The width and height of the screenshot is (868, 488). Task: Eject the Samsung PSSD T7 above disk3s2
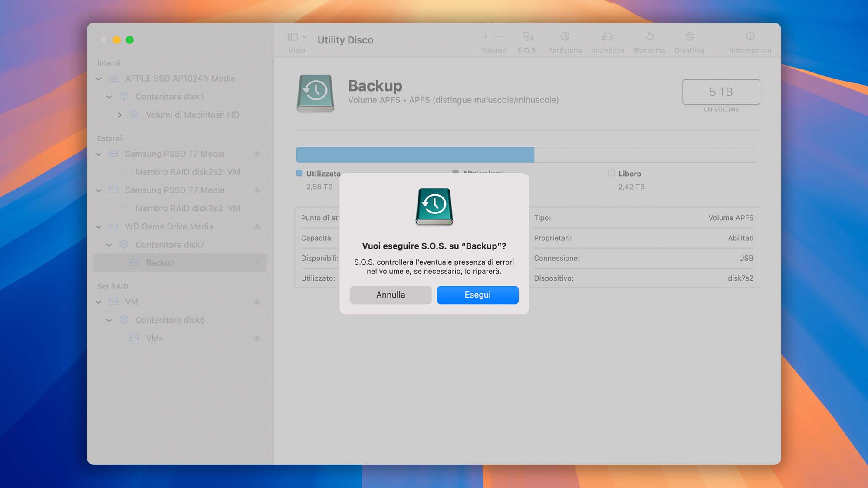pyautogui.click(x=257, y=190)
